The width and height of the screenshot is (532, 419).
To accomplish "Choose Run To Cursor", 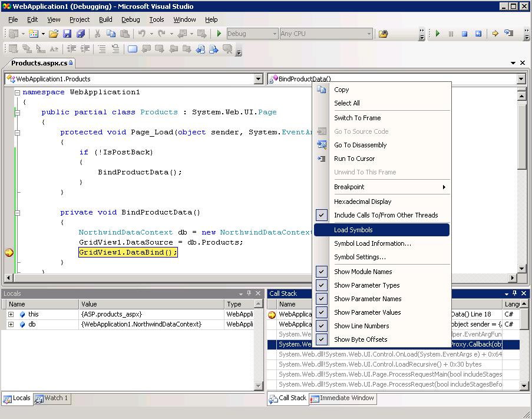I will [x=382, y=159].
